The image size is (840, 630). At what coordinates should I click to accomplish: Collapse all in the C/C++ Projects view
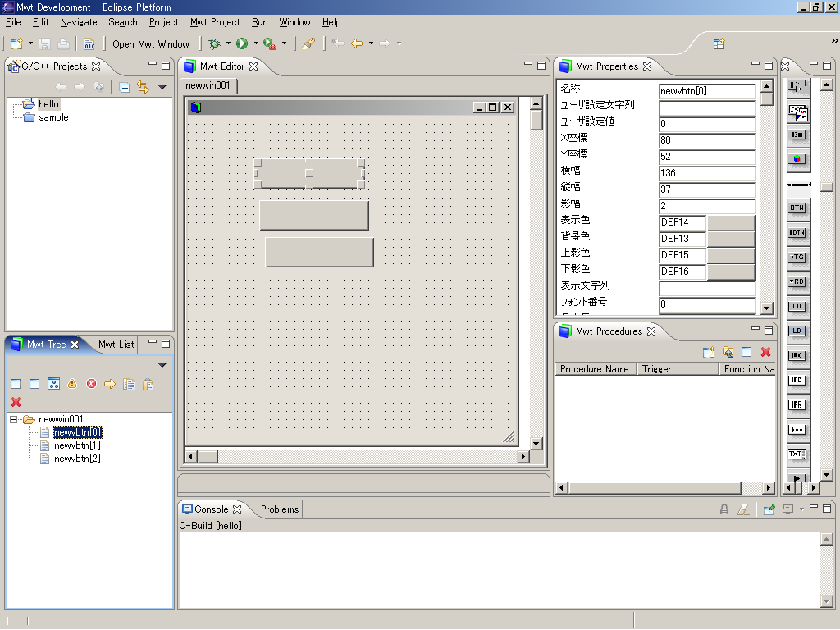(125, 87)
